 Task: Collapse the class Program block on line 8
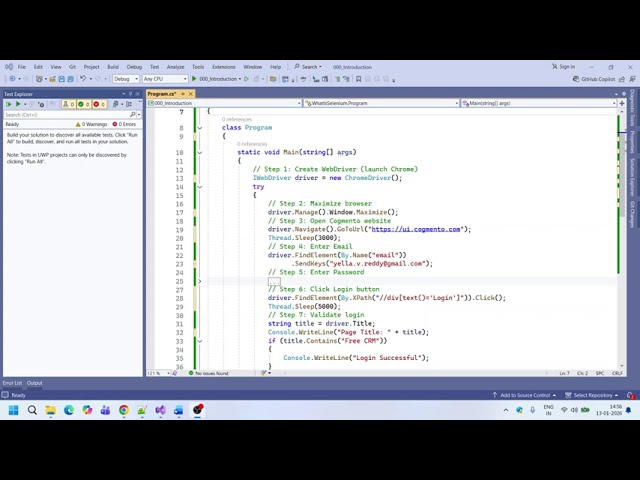(200, 128)
